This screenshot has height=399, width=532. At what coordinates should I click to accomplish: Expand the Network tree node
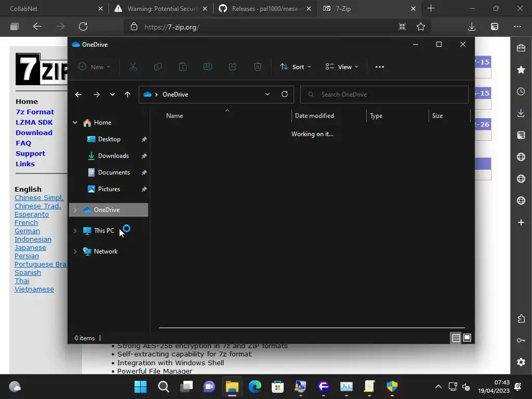tap(75, 251)
